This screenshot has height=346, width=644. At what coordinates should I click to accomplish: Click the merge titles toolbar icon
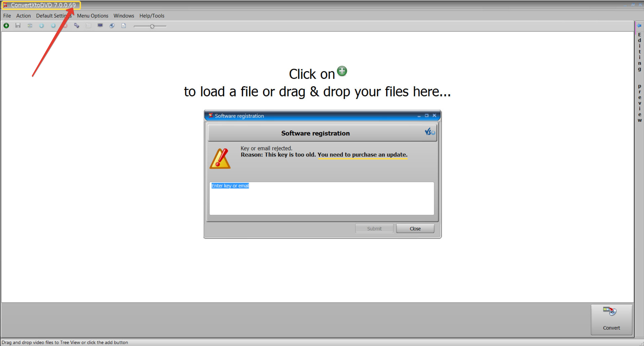(30, 26)
